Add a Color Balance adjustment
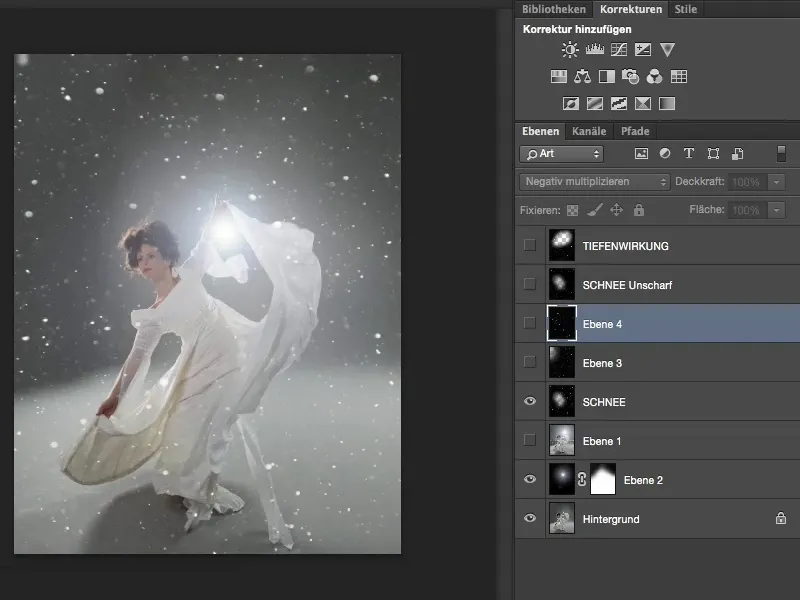This screenshot has height=600, width=800. pos(582,76)
